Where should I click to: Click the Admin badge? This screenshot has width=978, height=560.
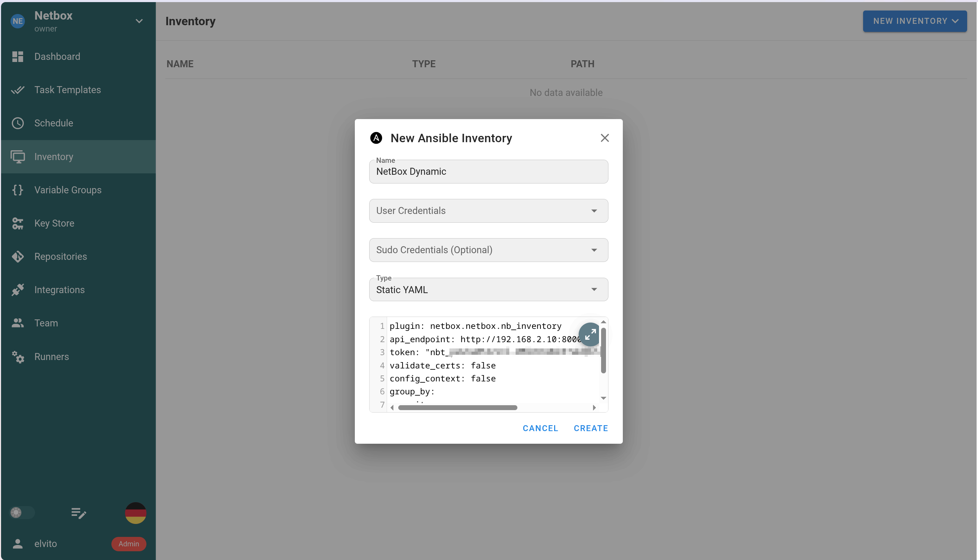[x=129, y=544]
